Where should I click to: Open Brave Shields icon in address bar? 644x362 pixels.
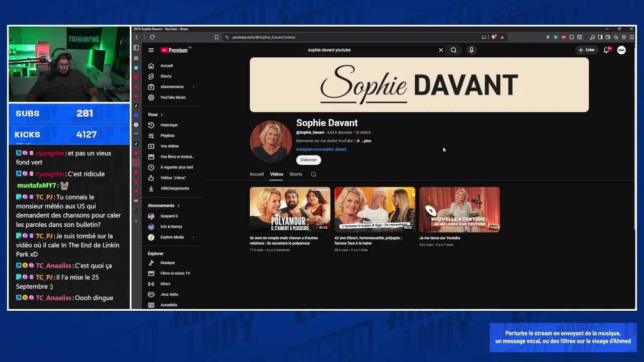[x=494, y=37]
